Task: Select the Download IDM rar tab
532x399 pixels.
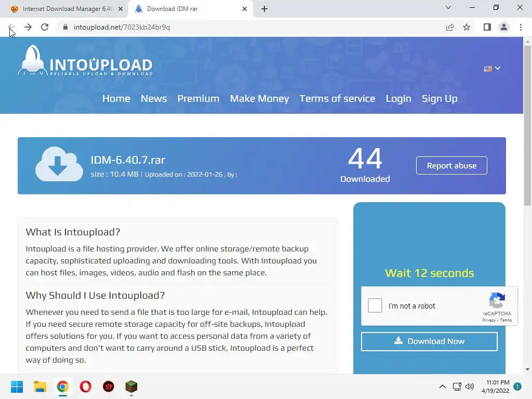Action: 190,9
